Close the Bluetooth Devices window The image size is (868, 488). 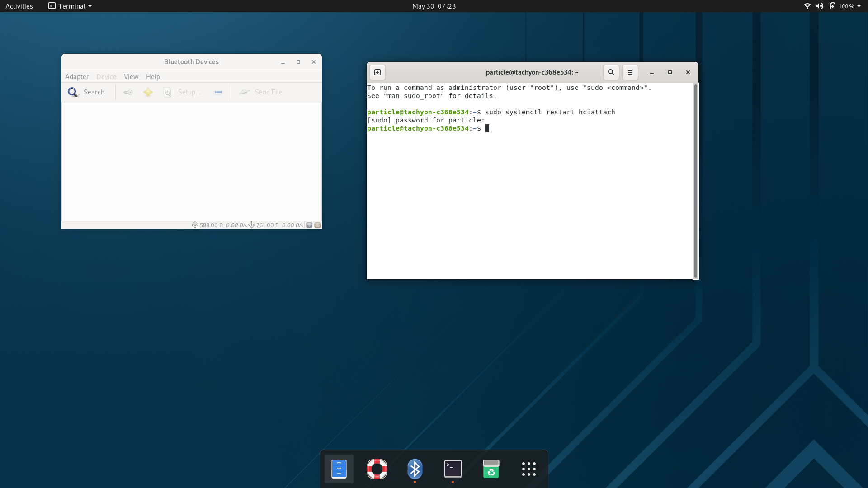click(314, 62)
